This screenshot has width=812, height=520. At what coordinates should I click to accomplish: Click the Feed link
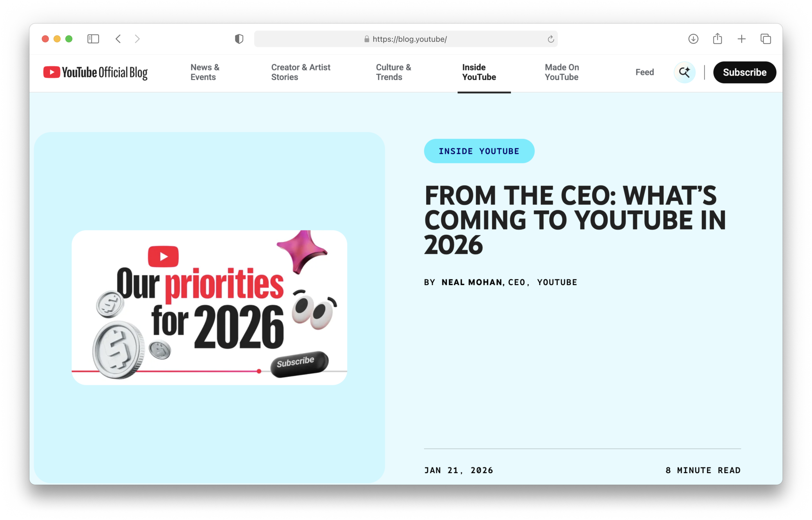coord(645,72)
